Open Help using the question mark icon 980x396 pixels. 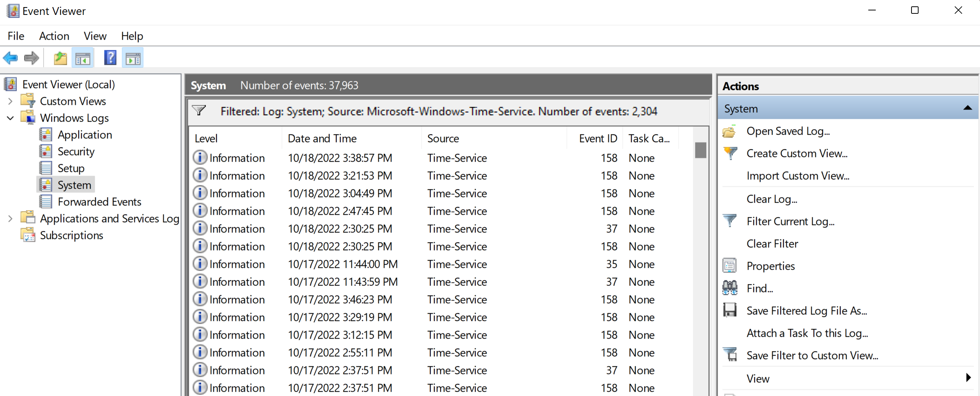110,57
